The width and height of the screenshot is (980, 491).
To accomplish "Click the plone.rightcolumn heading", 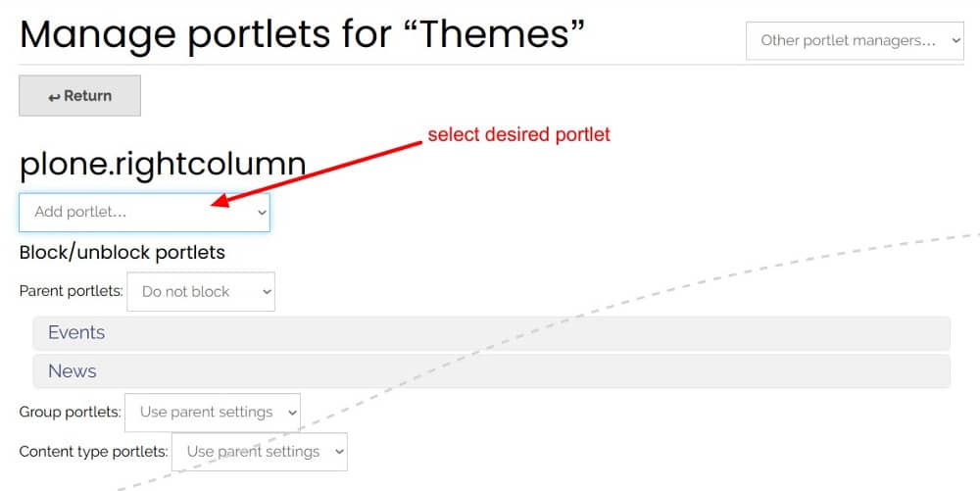I will pos(163,165).
